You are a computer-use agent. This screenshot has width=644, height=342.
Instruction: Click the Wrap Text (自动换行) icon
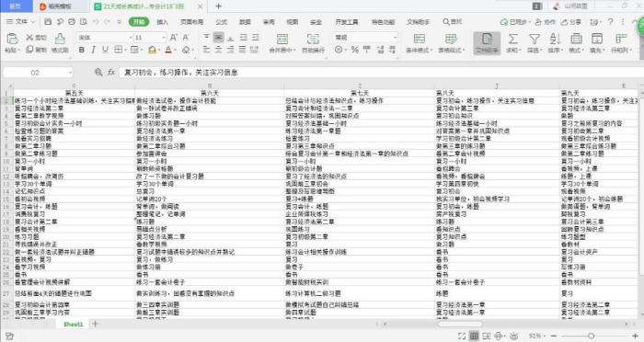point(313,39)
